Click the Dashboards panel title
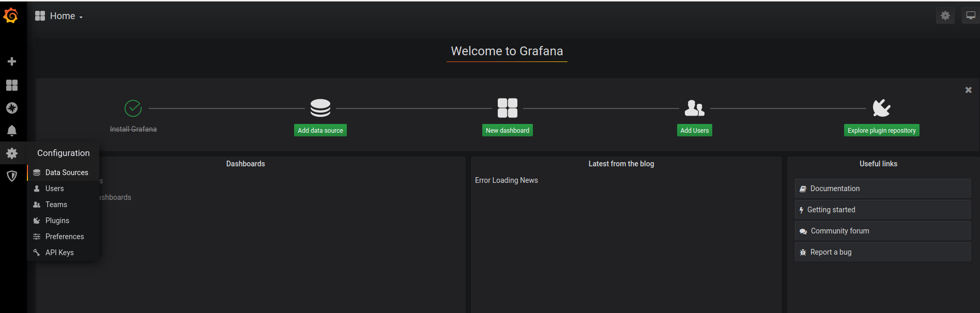This screenshot has width=980, height=313. [246, 164]
